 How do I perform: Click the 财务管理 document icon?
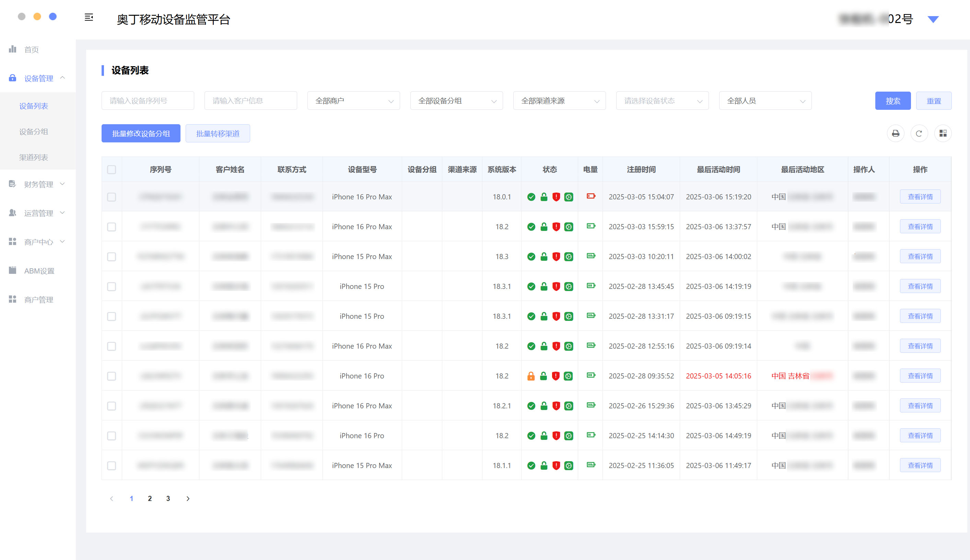coord(13,184)
